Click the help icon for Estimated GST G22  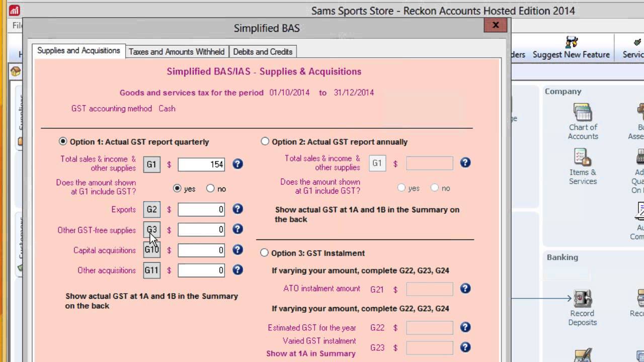click(x=465, y=327)
